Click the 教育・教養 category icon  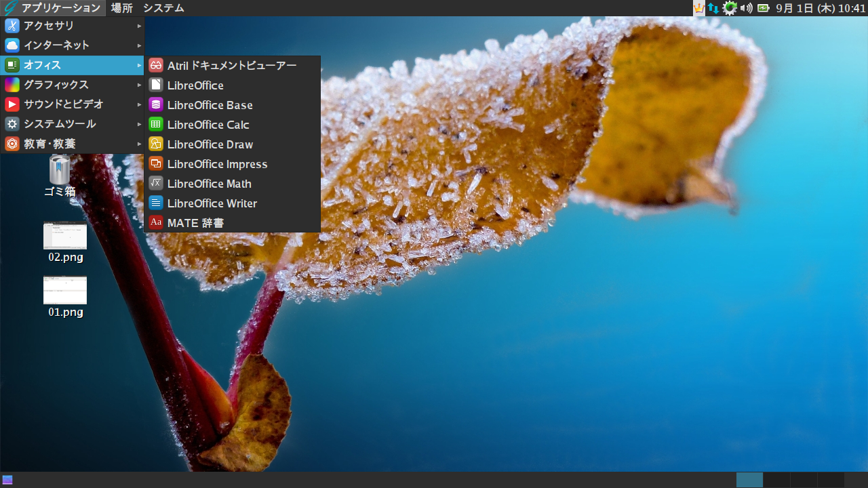(x=12, y=144)
